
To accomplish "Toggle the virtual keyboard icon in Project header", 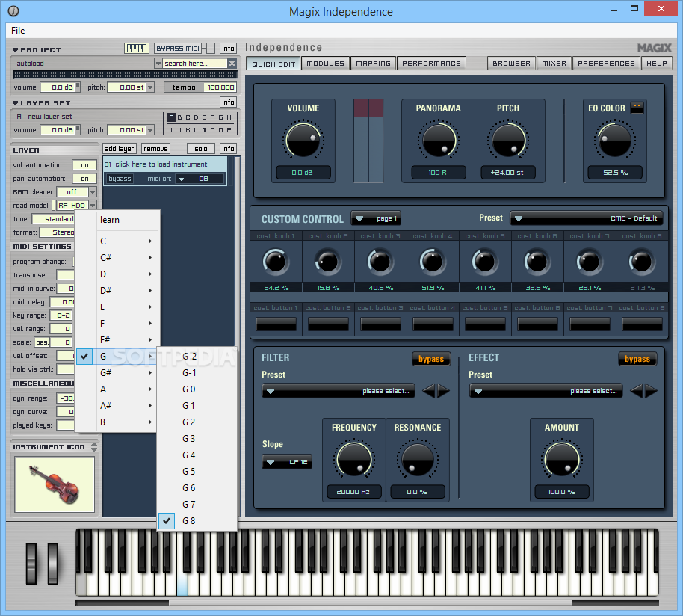I will 137,49.
